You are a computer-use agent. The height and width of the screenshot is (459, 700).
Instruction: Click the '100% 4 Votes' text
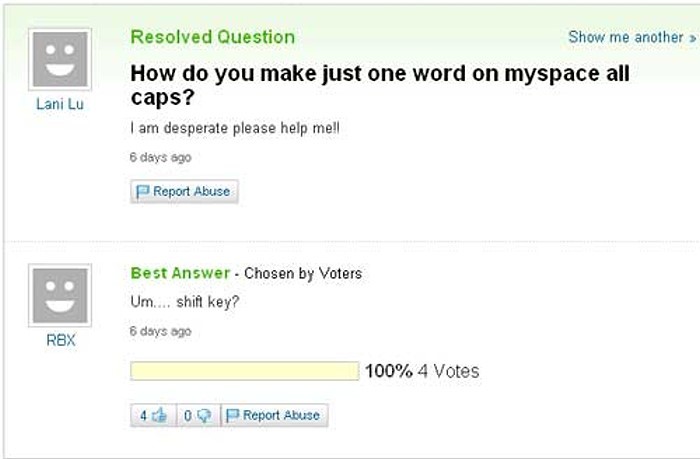coord(422,371)
